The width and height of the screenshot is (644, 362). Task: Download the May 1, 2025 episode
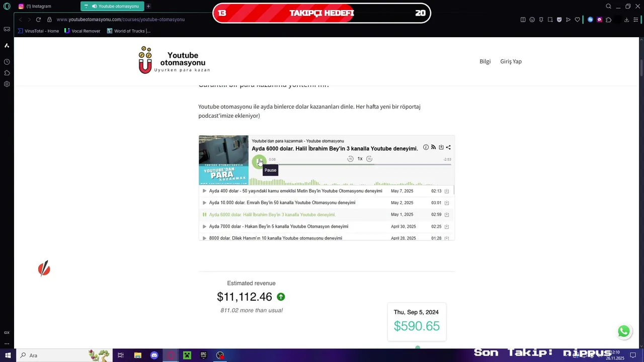coord(446,215)
